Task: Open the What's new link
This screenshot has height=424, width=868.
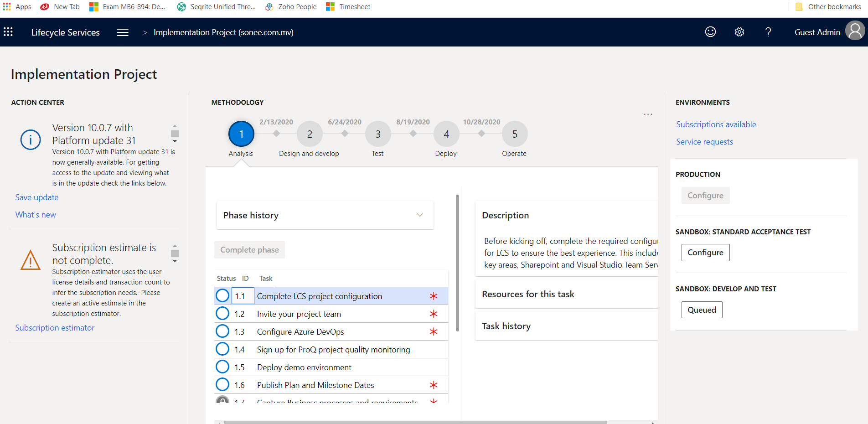Action: pos(36,215)
